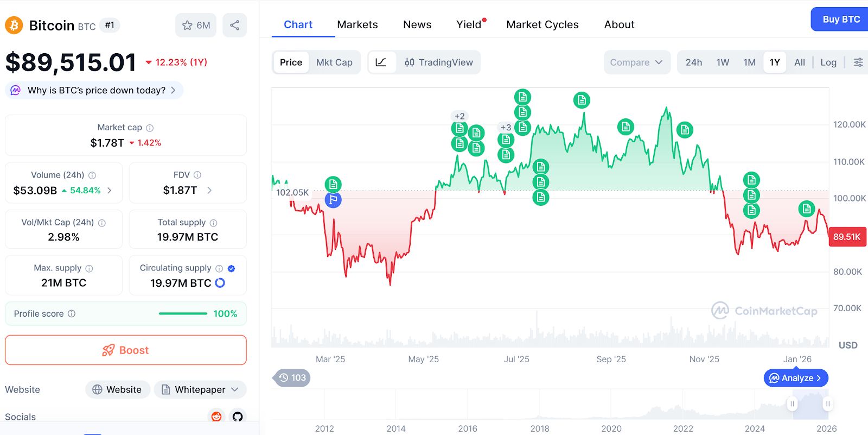Switch the chart from Price to Mkt Cap
Viewport: 868px width, 435px height.
coord(335,62)
